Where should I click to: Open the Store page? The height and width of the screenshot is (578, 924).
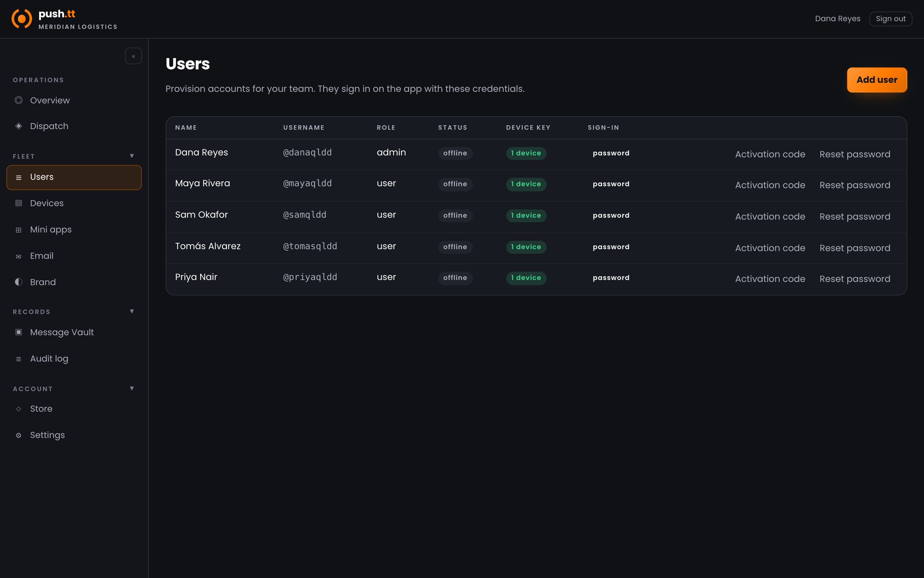pyautogui.click(x=74, y=409)
